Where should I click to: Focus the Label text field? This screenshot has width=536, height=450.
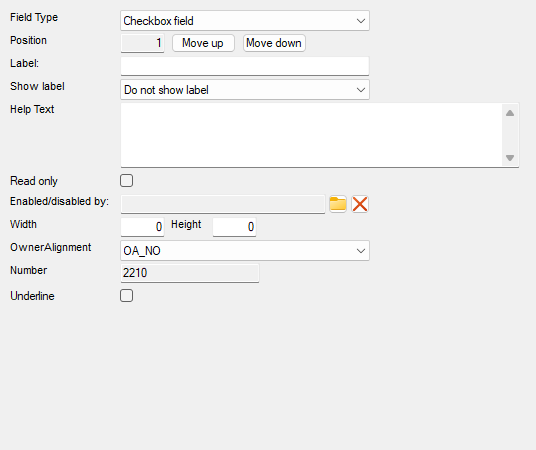(245, 66)
